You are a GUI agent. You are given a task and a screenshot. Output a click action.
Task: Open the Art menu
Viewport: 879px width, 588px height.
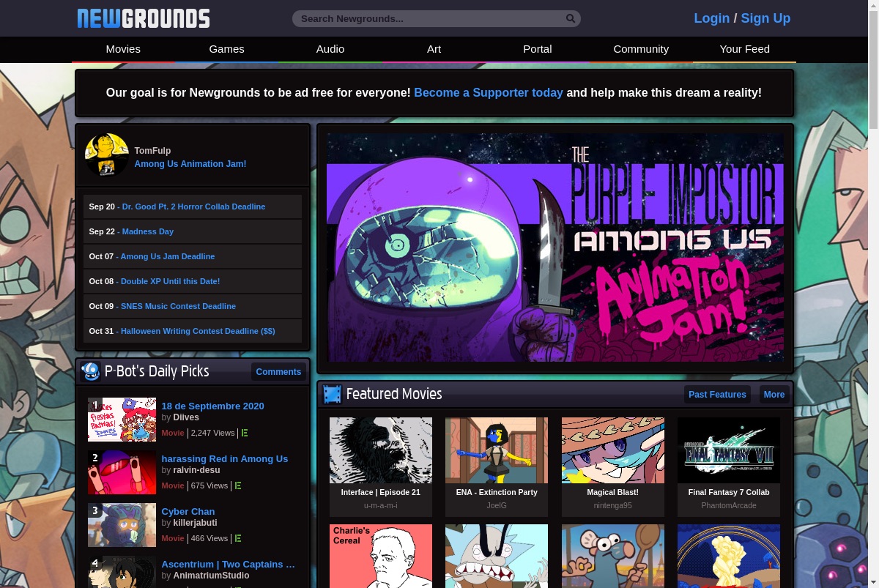point(434,49)
